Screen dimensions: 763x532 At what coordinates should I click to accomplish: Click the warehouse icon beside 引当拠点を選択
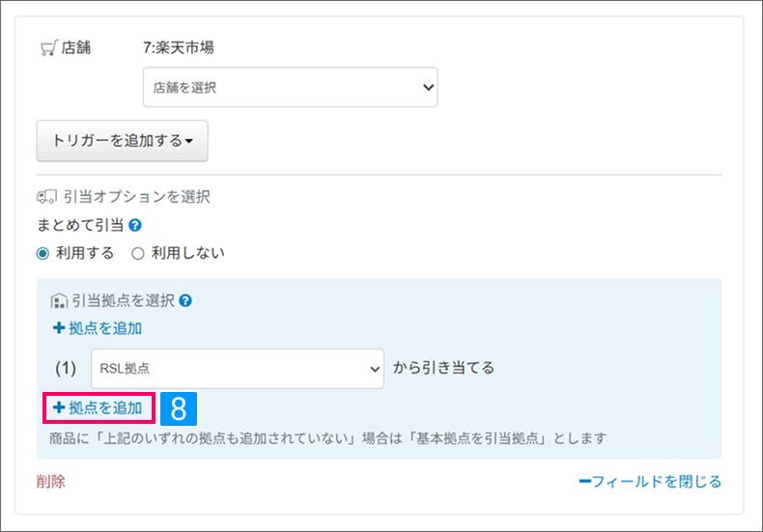point(57,301)
